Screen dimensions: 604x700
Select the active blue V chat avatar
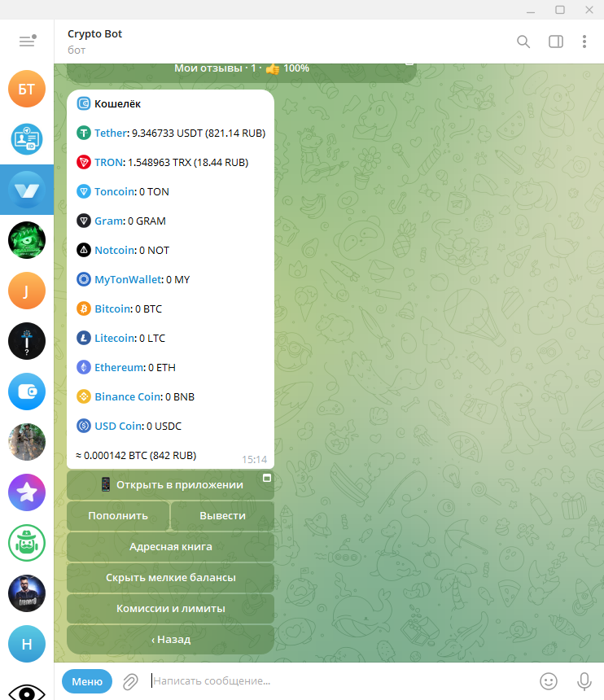(x=27, y=190)
